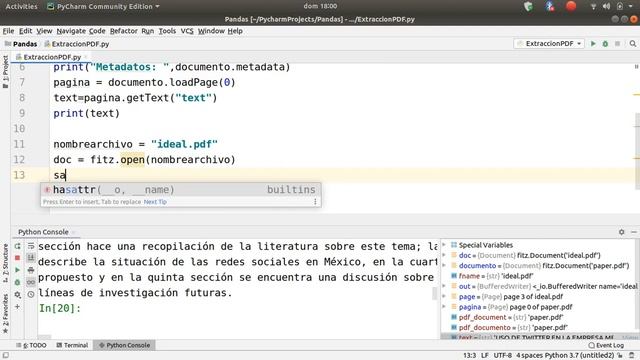Open the Tools menu
Viewport: 640px width, 360px height.
(x=167, y=31)
